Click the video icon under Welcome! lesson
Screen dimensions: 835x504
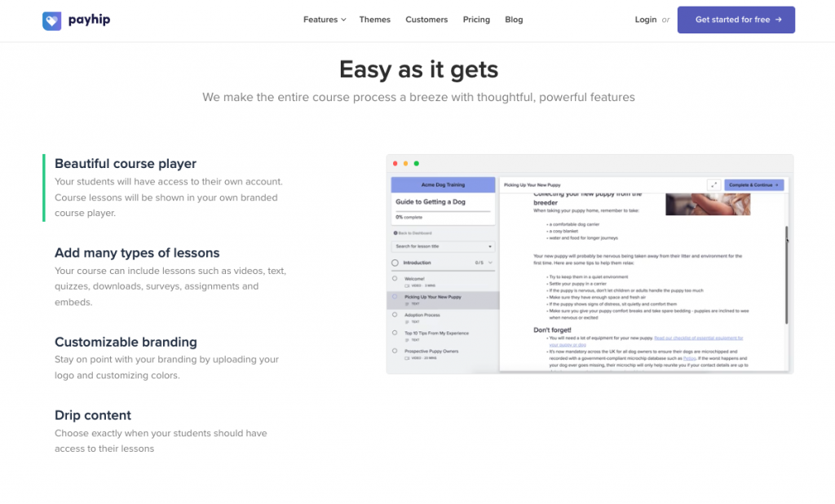pos(407,285)
